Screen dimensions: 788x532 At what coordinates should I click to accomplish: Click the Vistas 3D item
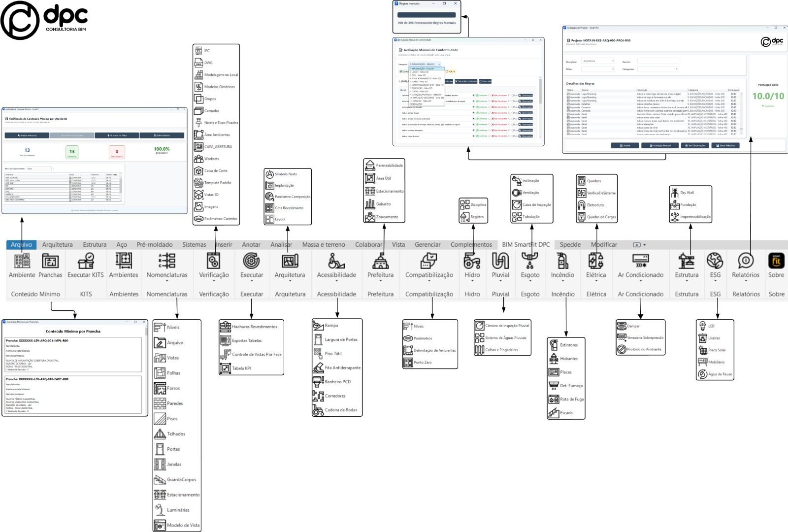coord(207,195)
